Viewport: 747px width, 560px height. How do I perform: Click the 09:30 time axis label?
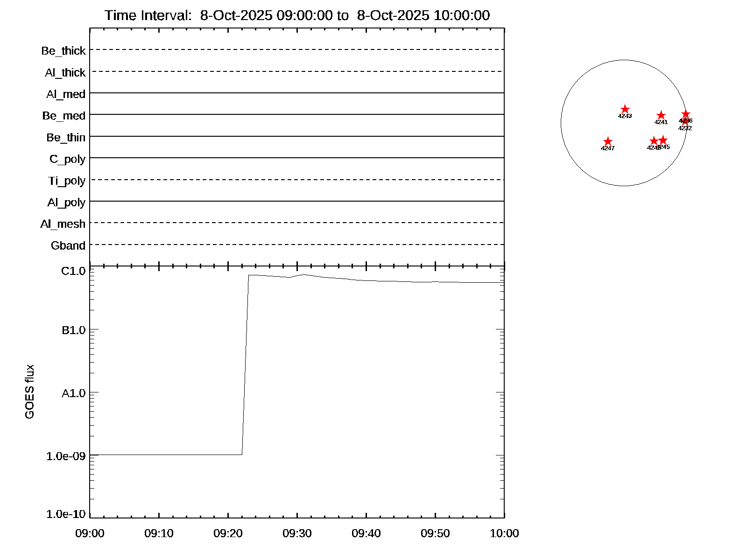tap(297, 533)
